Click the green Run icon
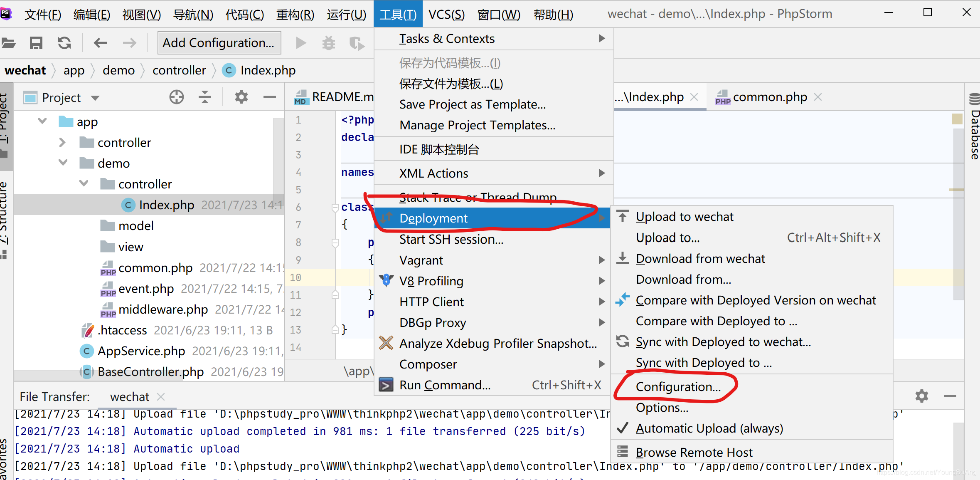980x480 pixels. [x=301, y=43]
